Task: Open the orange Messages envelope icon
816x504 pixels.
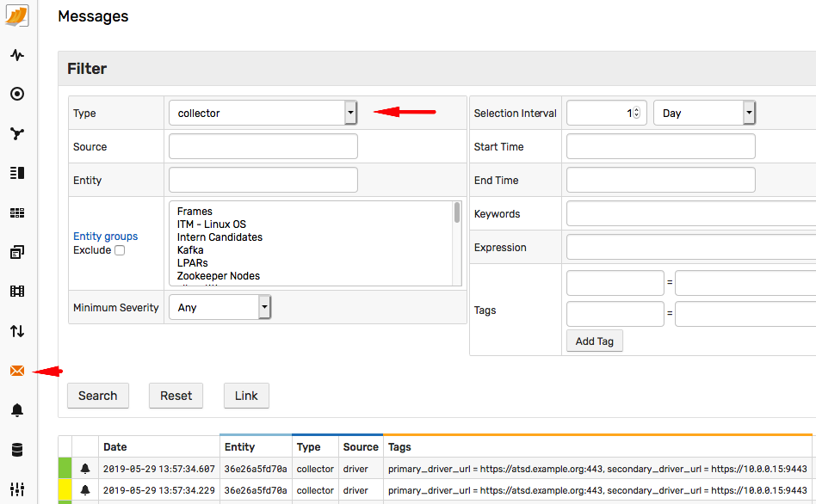Action: pyautogui.click(x=17, y=371)
